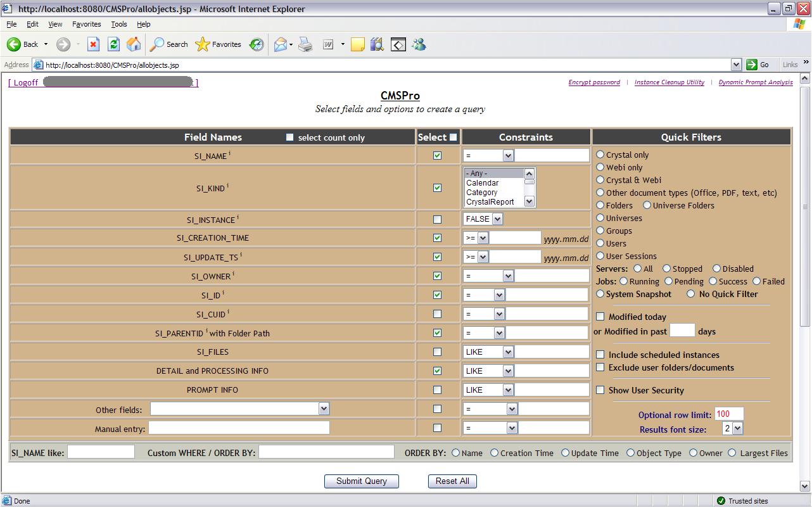The height and width of the screenshot is (508, 812).
Task: Stop page loading with red X
Action: (x=94, y=44)
